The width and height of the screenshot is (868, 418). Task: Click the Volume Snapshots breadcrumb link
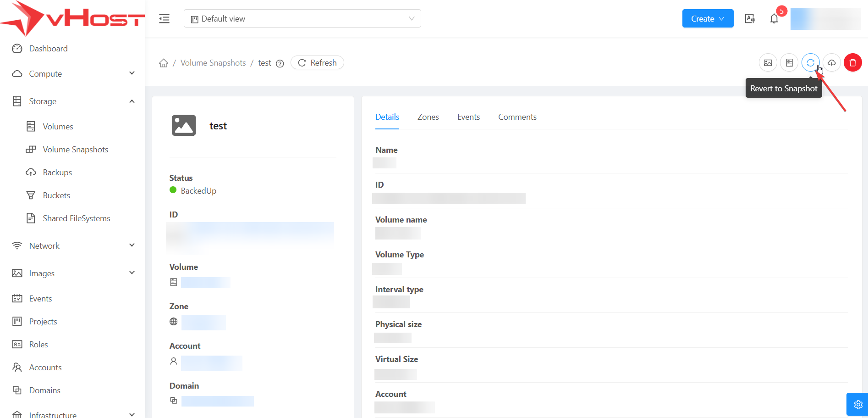point(213,63)
